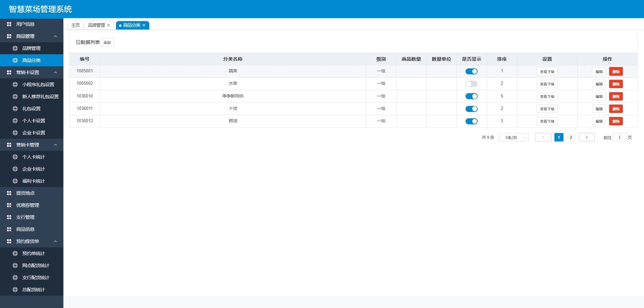Screen dimensions: 644x308
Task: Delete the 季季鲜特供 category row
Action: (x=615, y=96)
